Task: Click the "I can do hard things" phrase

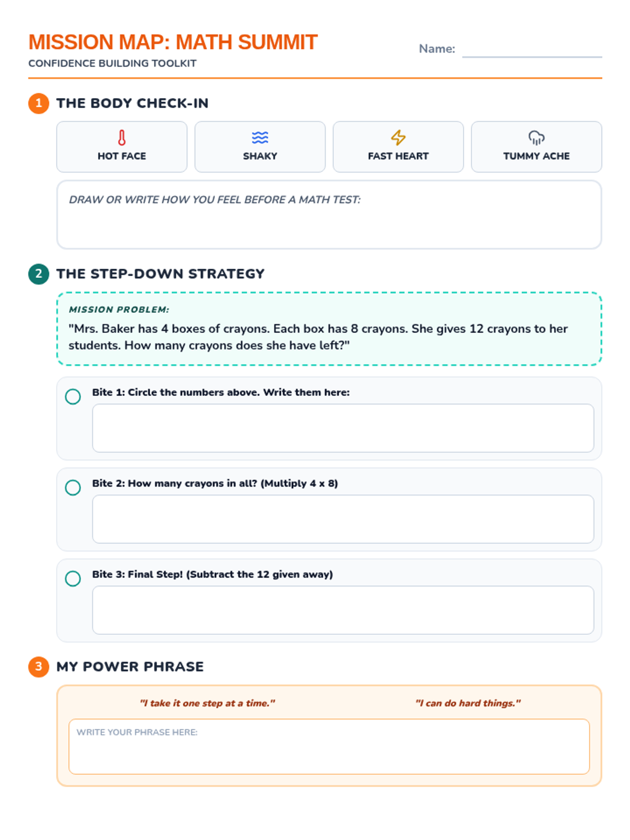Action: click(x=468, y=703)
